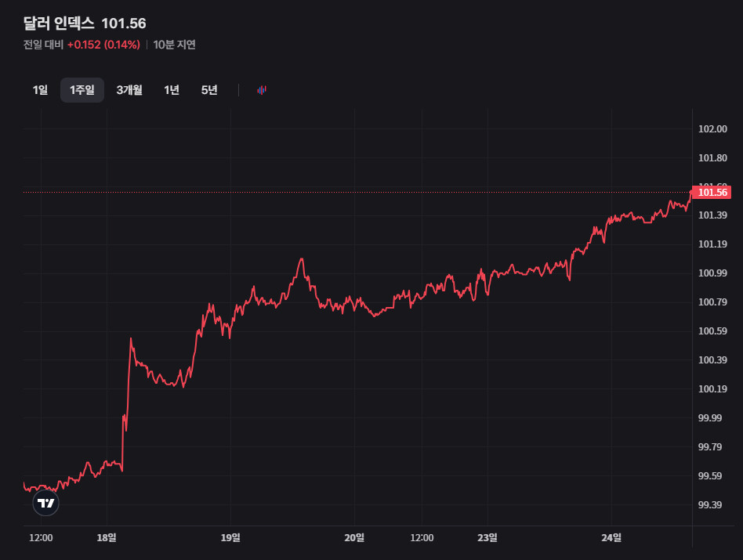
Task: Switch chart to candlestick view icon
Action: pos(262,90)
